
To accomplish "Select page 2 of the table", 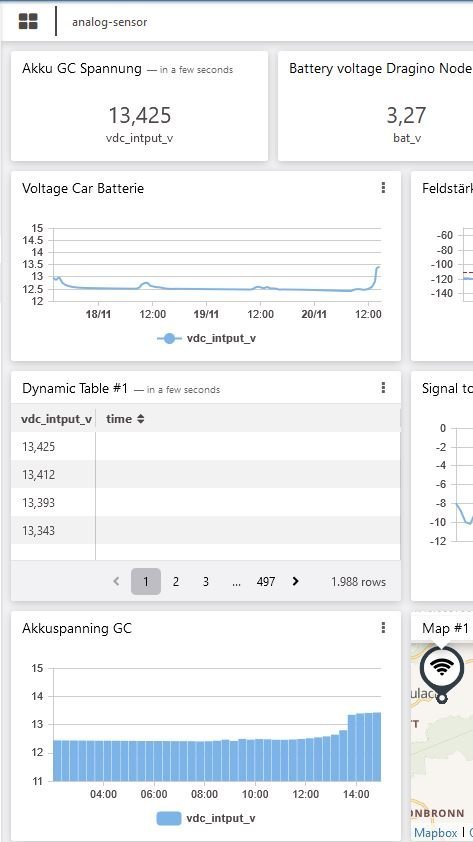I will [x=176, y=582].
